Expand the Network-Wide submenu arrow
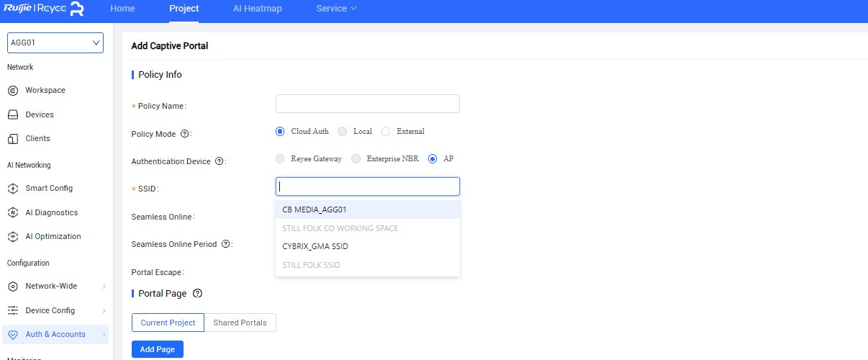The width and height of the screenshot is (868, 360). pyautogui.click(x=104, y=286)
